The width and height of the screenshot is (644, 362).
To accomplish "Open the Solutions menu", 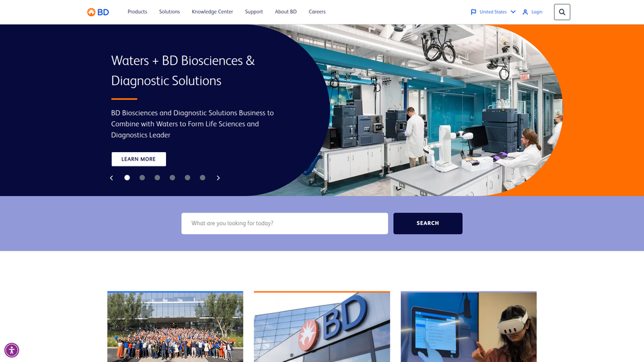I will coord(169,11).
